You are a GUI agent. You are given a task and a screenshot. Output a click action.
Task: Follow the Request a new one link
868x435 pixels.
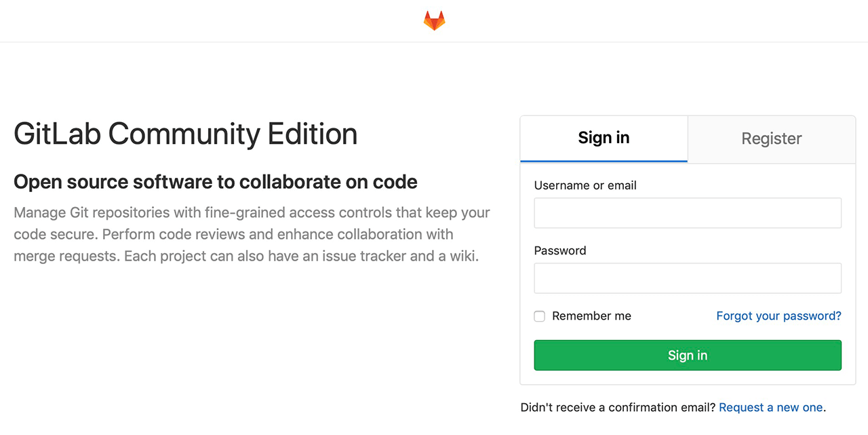[770, 408]
